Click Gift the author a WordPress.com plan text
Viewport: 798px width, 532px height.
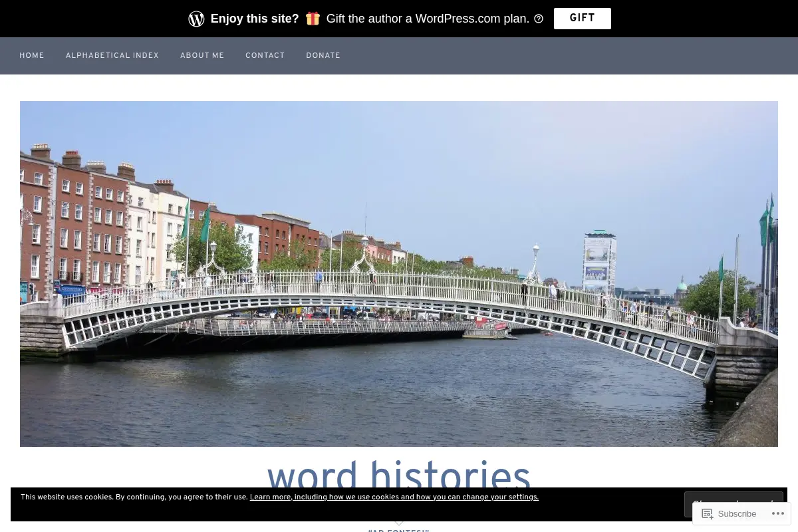coord(428,19)
